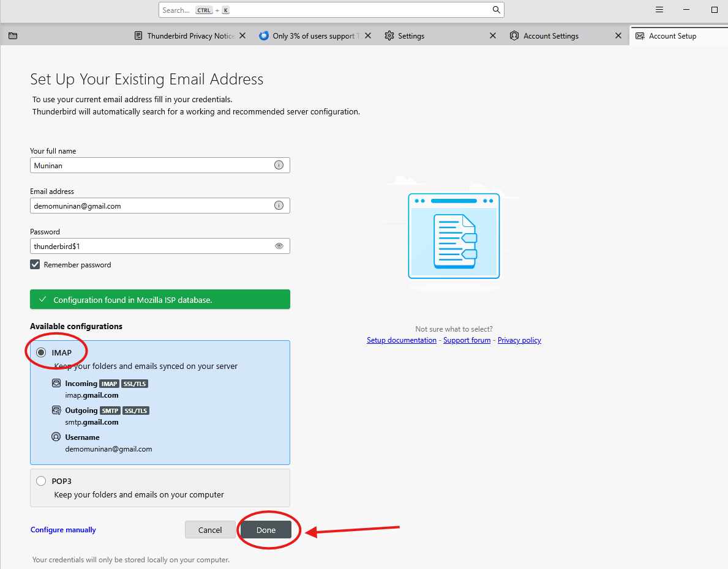
Task: Close the Account Settings tab
Action: pyautogui.click(x=618, y=35)
